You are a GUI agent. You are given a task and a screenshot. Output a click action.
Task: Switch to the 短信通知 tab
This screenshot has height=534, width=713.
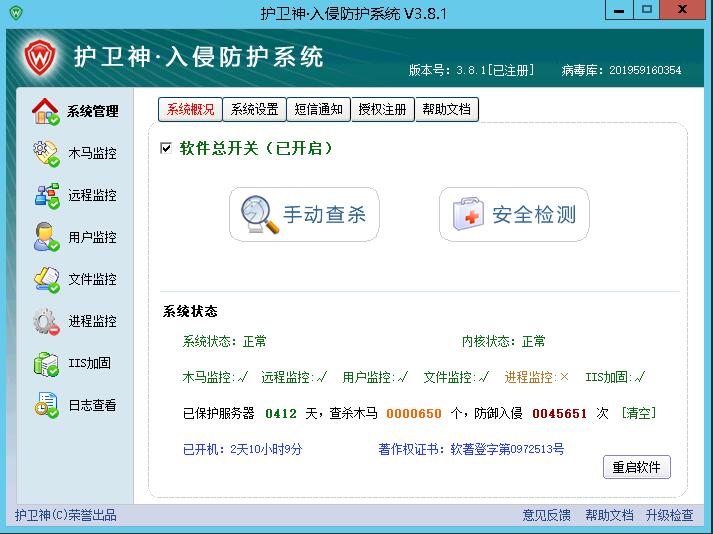(x=318, y=110)
